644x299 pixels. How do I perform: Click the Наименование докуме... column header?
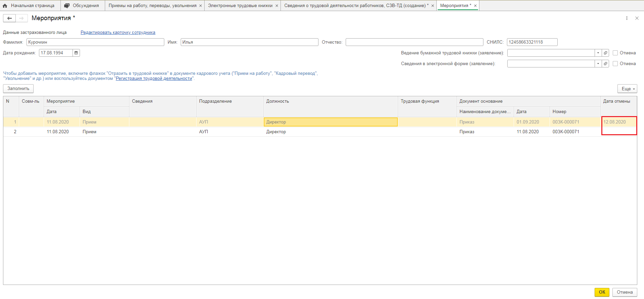click(x=485, y=112)
